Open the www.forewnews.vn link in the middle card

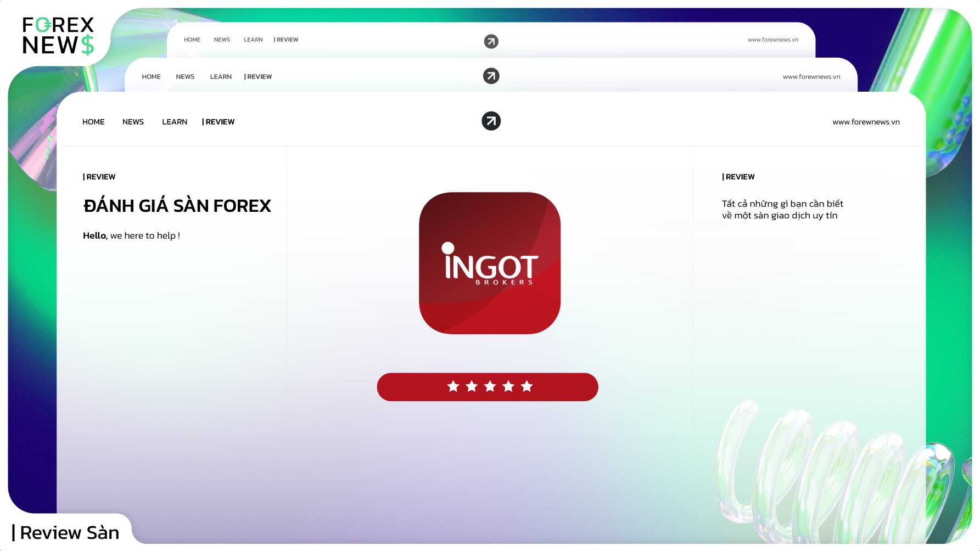click(811, 77)
